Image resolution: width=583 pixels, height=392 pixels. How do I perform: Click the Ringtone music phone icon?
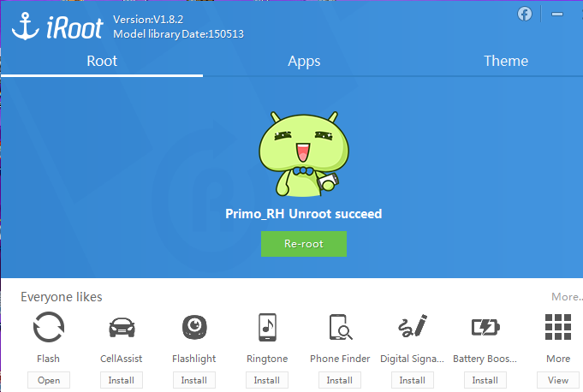267,327
